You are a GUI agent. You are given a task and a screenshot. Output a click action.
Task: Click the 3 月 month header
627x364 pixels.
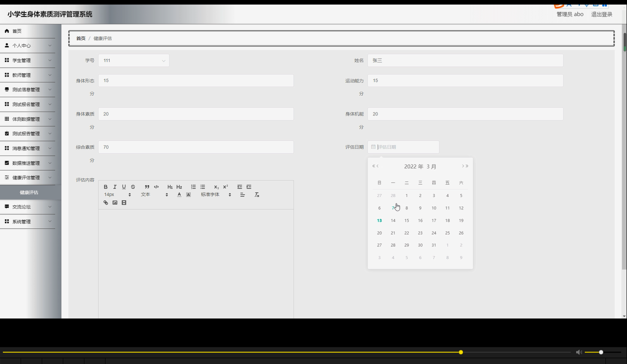click(x=431, y=166)
